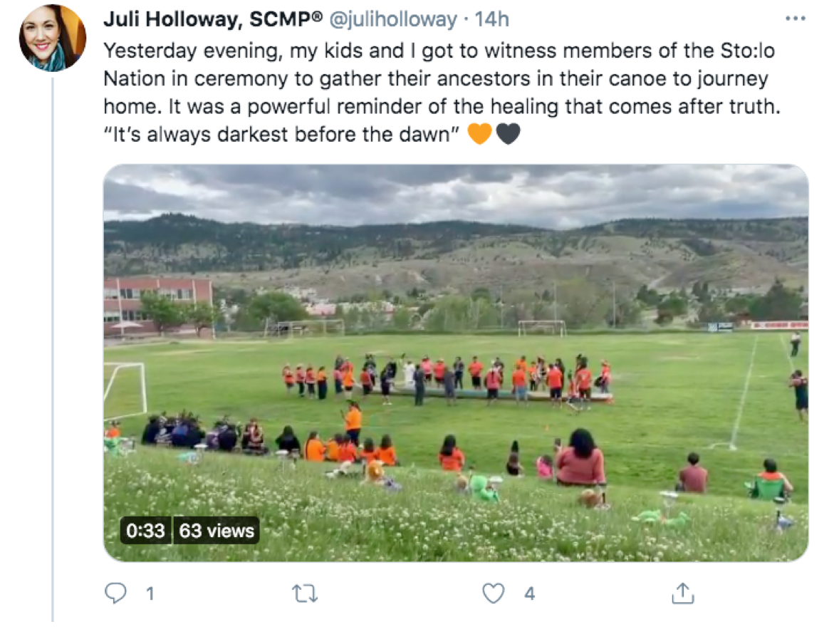Click the 14h timestamp
This screenshot has width=839, height=644.
coord(491,20)
